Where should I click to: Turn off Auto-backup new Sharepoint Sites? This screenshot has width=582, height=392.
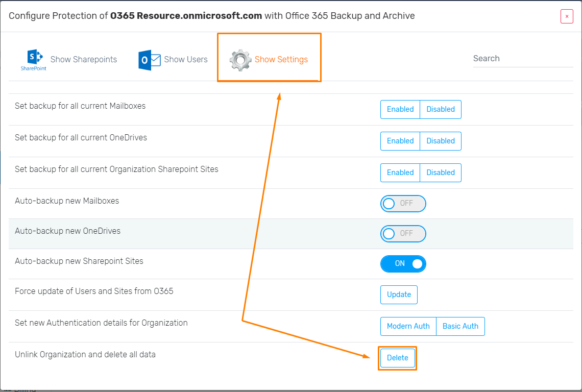click(403, 263)
